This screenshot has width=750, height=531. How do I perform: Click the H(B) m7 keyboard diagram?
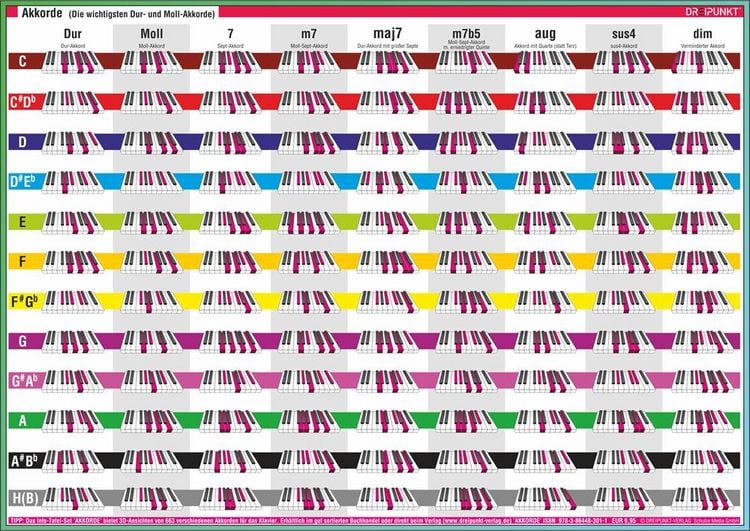[x=309, y=499]
